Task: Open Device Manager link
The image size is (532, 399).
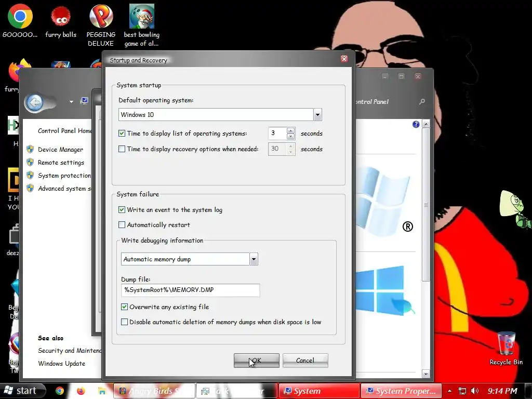Action: pos(60,150)
